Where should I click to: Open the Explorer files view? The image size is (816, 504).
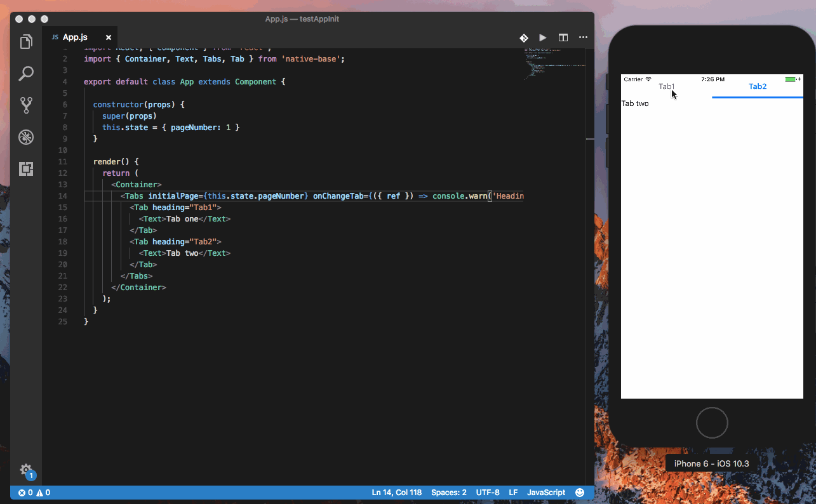pos(26,42)
